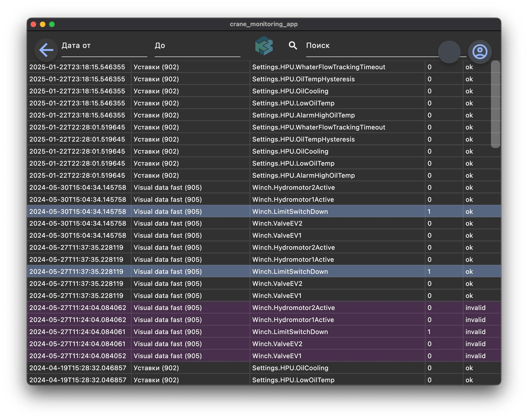The height and width of the screenshot is (420, 528).
Task: Select the highlighted Winch.LimitSwitchDown row at 15:04:34
Action: (264, 211)
